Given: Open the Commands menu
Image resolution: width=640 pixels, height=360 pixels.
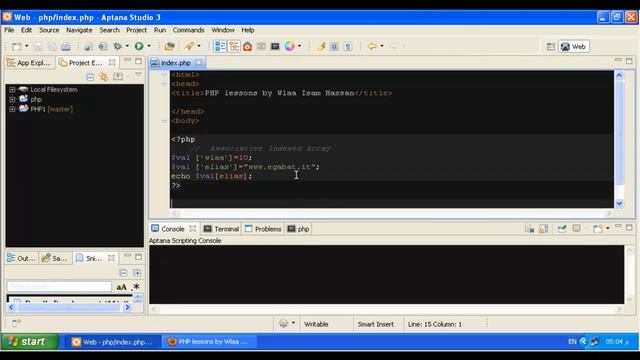Looking at the screenshot, I should (x=188, y=30).
